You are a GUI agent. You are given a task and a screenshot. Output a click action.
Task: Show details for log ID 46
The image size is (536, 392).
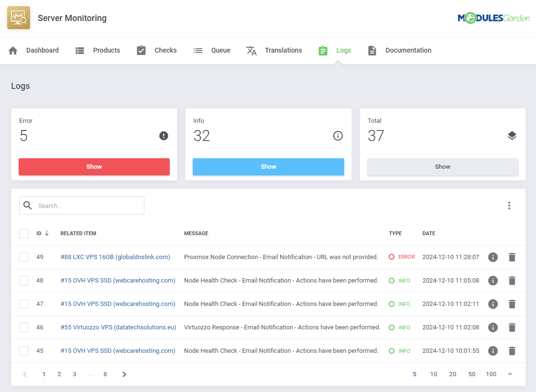(x=492, y=327)
